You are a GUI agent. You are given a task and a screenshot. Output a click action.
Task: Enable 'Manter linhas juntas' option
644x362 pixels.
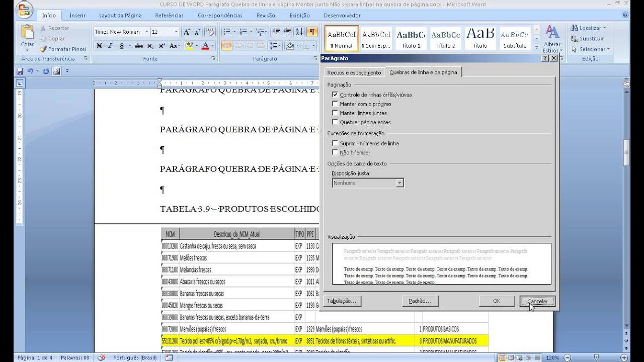(335, 113)
